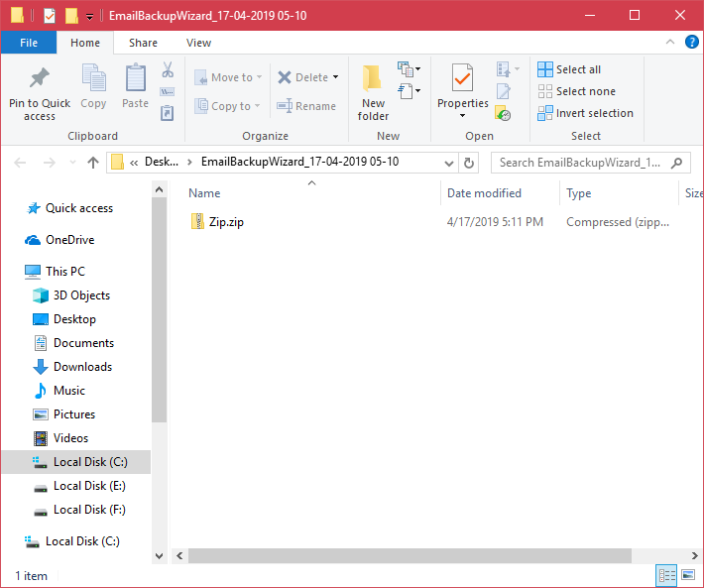Click the Copy ribbon icon
This screenshot has width=704, height=588.
click(x=93, y=77)
